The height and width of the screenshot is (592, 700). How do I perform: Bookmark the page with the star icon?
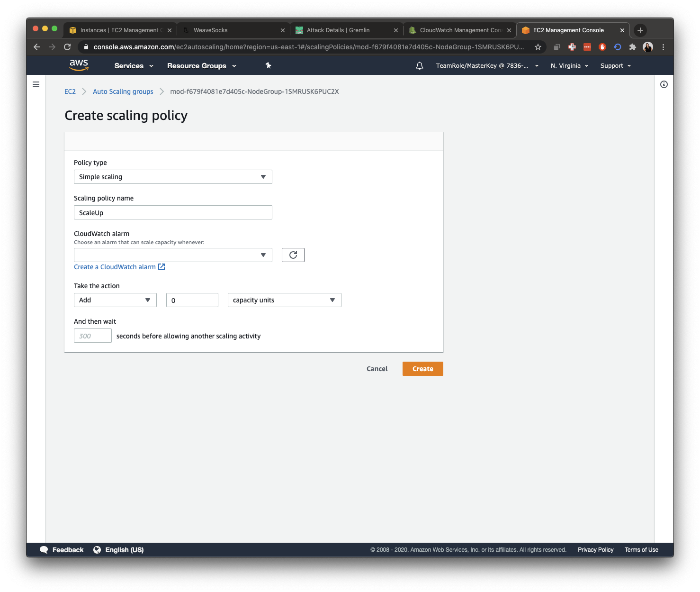[x=538, y=47]
